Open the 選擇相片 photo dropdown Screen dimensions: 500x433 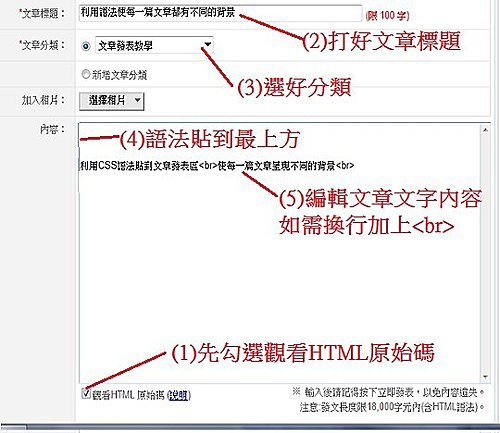[112, 101]
